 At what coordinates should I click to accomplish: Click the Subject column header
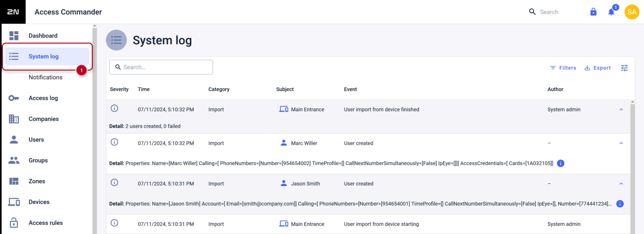285,89
